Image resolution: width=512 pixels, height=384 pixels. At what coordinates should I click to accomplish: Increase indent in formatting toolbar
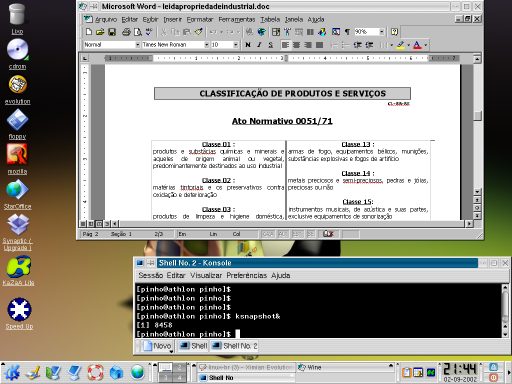[x=369, y=45]
